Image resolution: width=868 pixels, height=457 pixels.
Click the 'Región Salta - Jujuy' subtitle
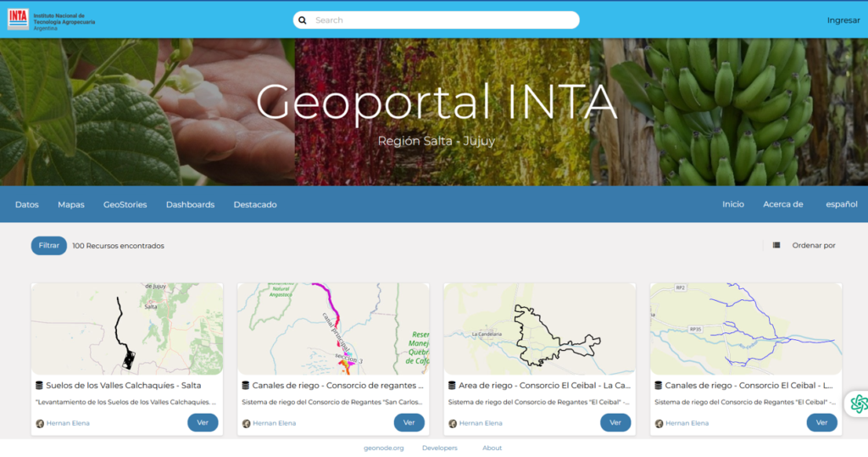coord(437,141)
